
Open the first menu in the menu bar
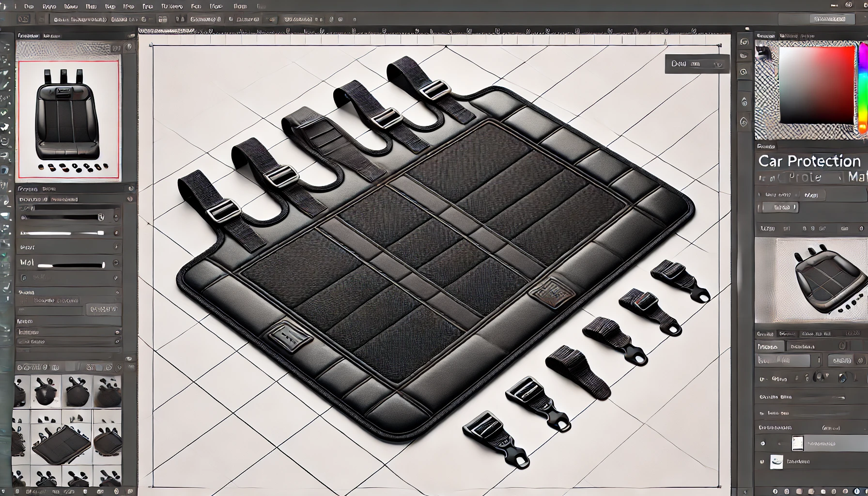[29, 6]
